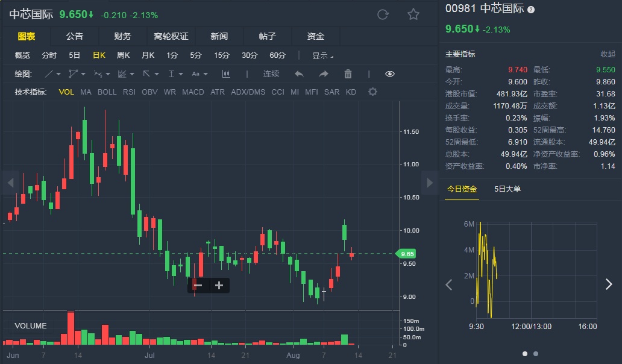Select the wave pattern drawing tool
Screen dimensions: 622x364
[x=98, y=74]
